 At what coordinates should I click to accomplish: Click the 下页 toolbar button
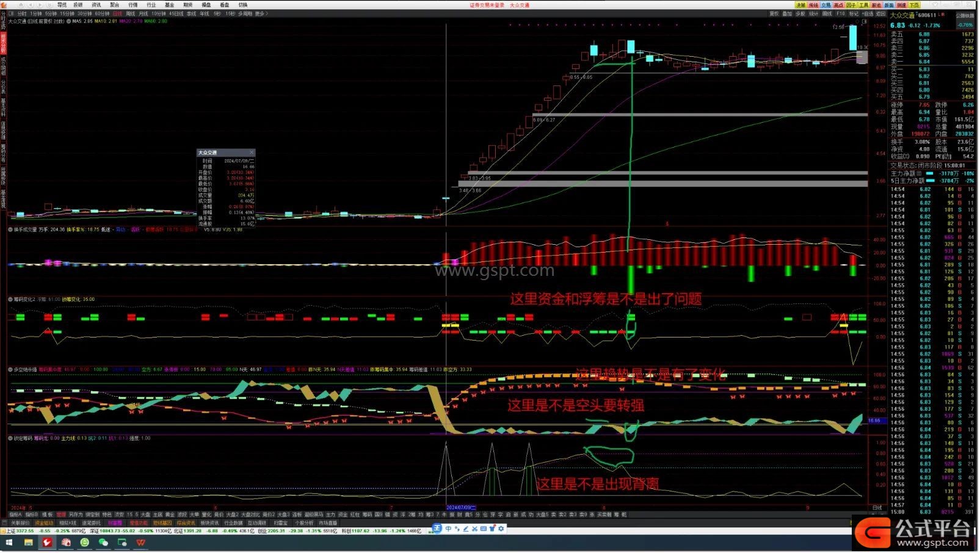tap(914, 5)
